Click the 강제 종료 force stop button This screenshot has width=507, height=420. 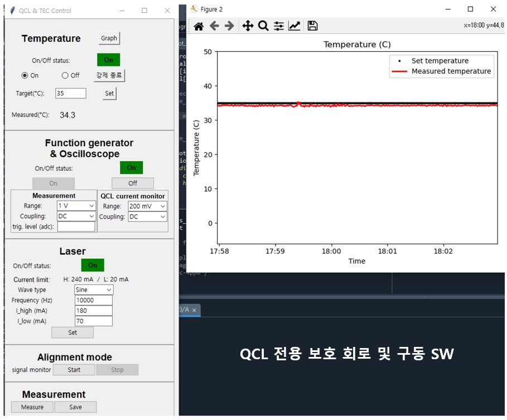click(109, 75)
